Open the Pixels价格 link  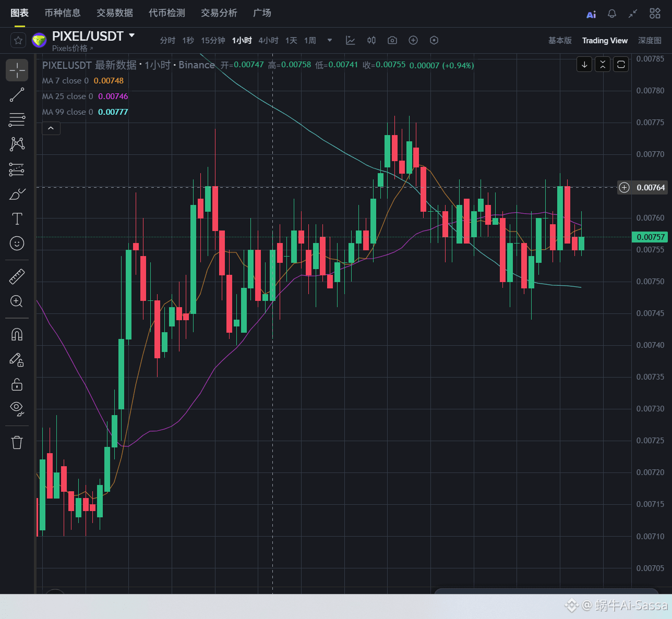(73, 48)
